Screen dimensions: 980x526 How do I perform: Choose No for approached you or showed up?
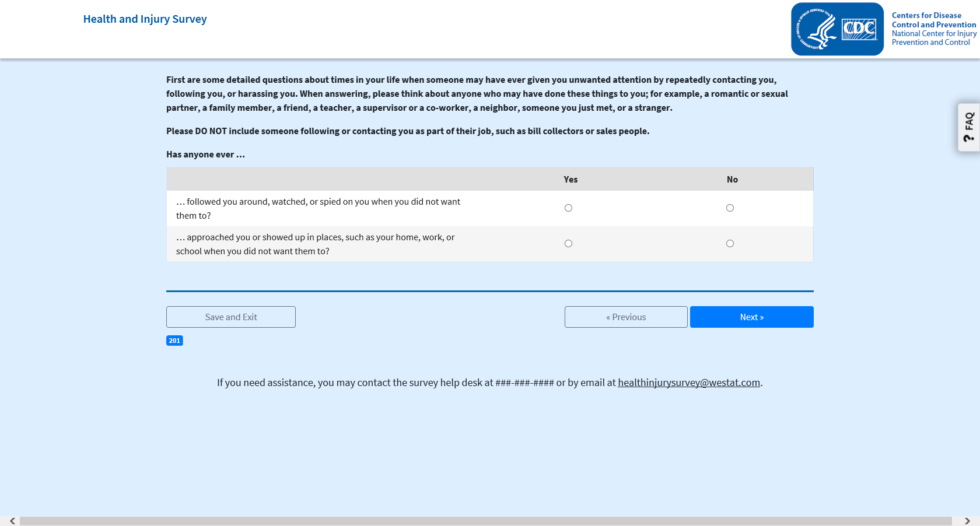pyautogui.click(x=730, y=244)
